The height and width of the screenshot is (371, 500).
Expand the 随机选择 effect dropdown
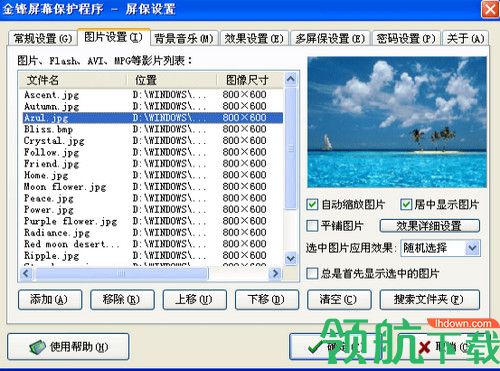[472, 248]
